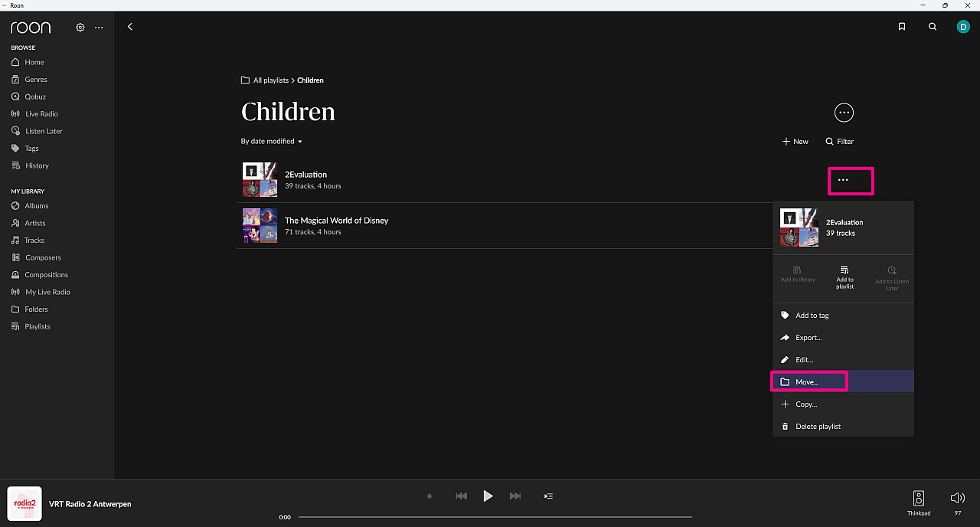Expand the 'By date modified' sort dropdown

[272, 142]
